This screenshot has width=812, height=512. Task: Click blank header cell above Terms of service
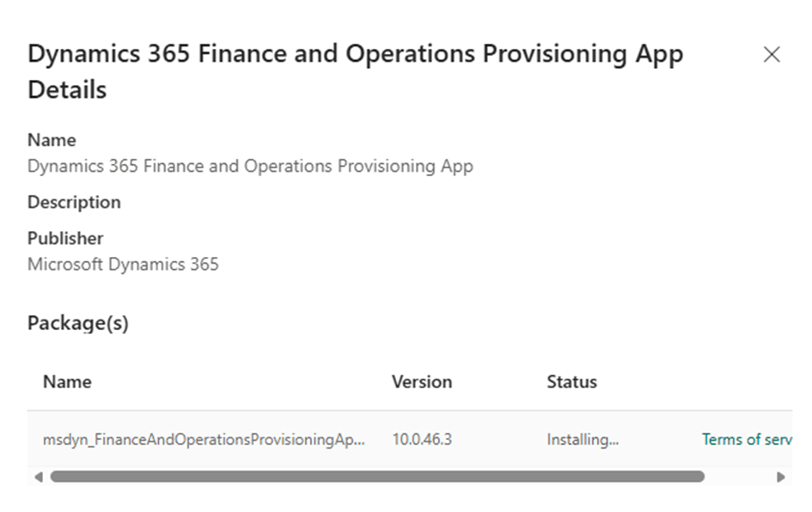tap(743, 382)
